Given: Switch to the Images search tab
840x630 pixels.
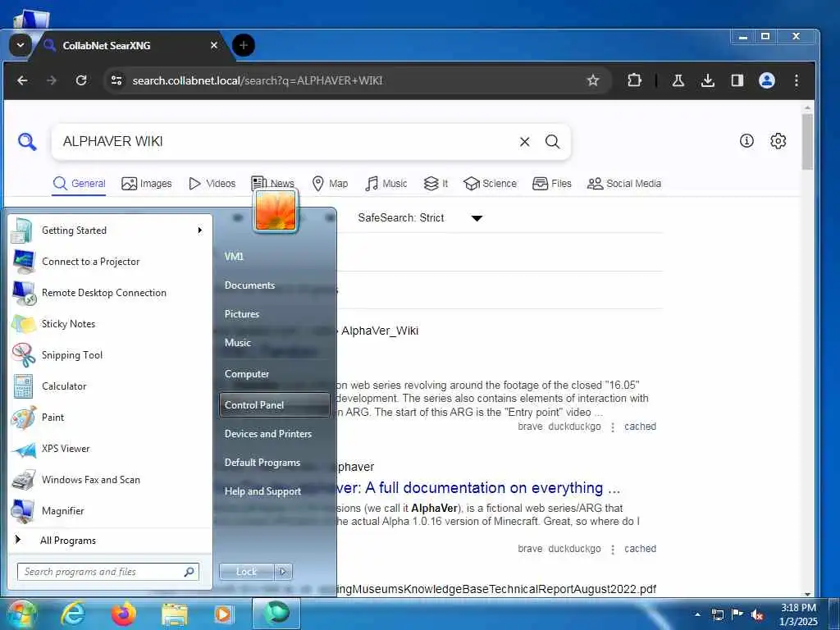Looking at the screenshot, I should click(146, 184).
